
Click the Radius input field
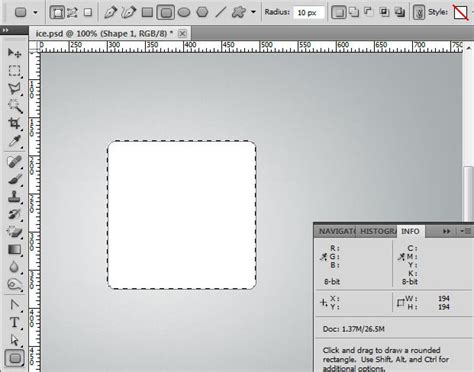309,13
